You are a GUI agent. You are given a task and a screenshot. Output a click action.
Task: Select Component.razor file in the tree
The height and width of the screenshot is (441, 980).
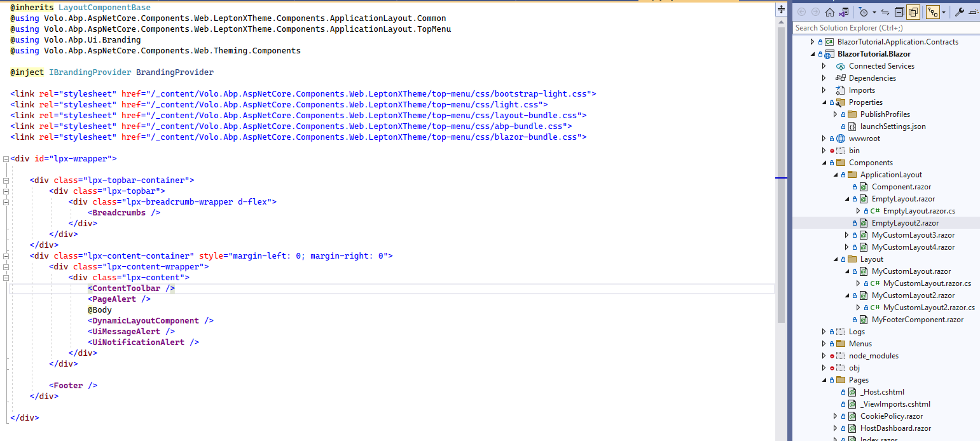pos(901,187)
